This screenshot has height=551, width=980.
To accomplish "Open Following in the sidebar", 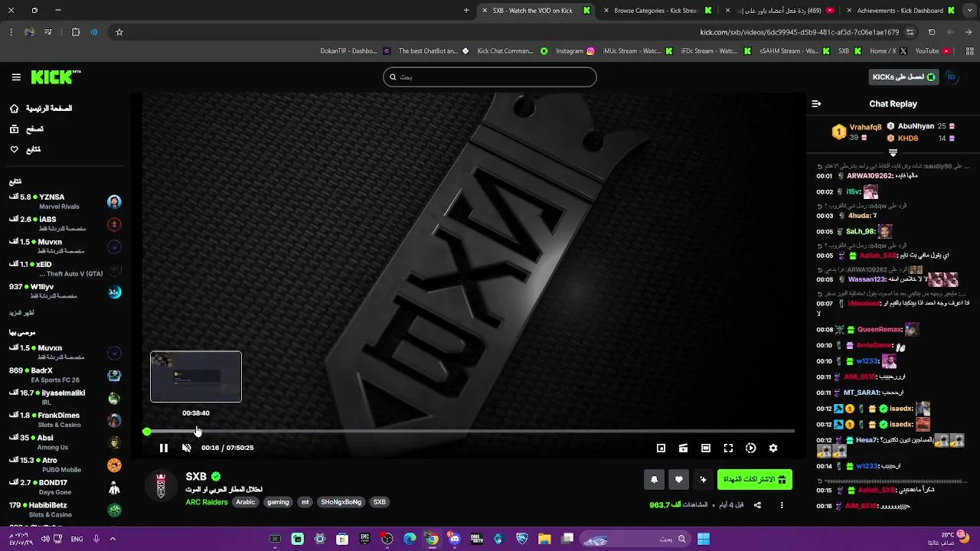I will [25, 149].
